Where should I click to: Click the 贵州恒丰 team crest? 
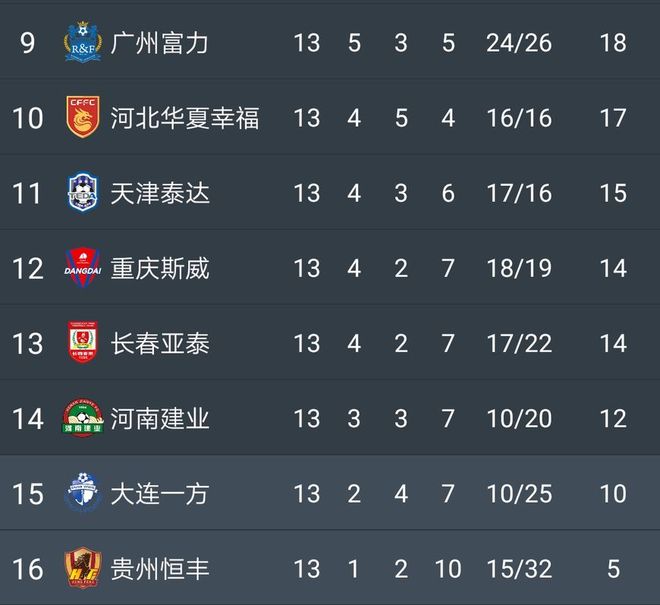point(82,568)
